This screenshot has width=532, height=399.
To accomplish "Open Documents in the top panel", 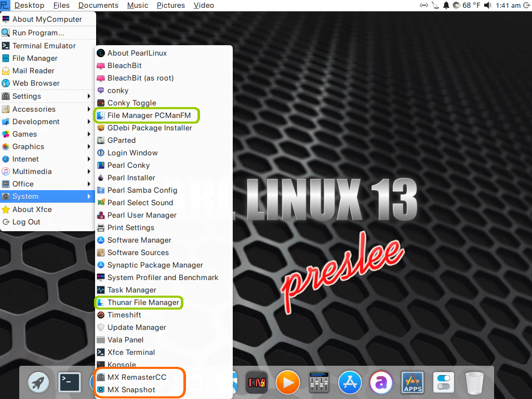I will tap(98, 5).
